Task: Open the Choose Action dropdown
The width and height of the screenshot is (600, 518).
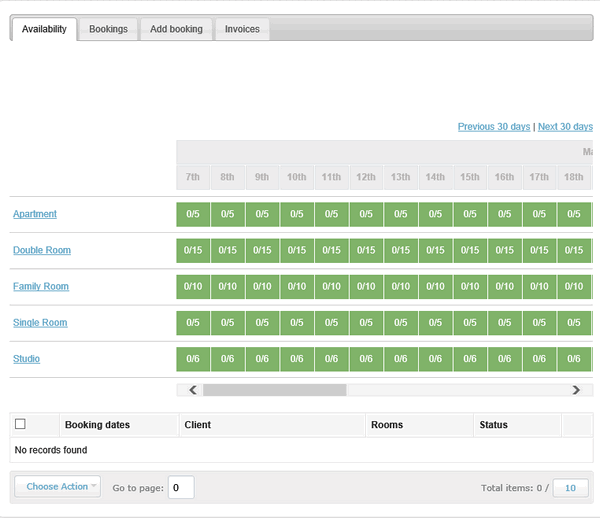Action: (x=57, y=487)
